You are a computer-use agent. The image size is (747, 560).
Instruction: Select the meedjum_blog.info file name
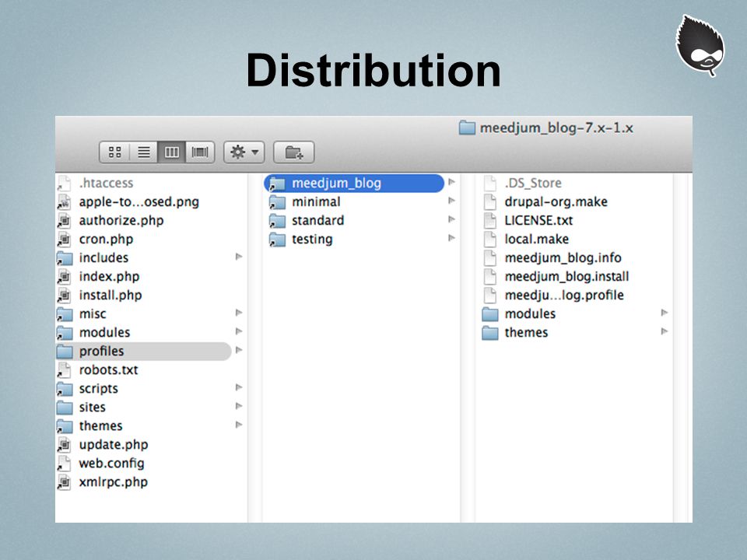(x=563, y=258)
